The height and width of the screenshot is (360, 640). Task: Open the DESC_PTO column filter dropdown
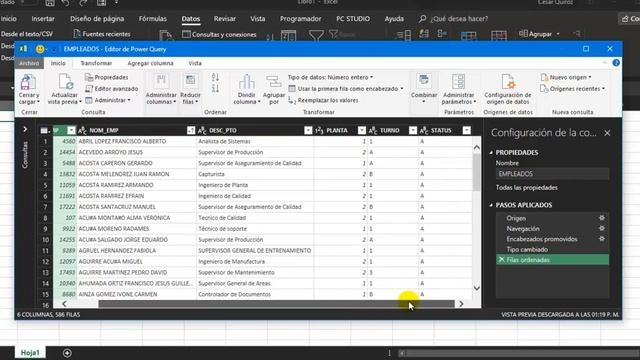308,130
